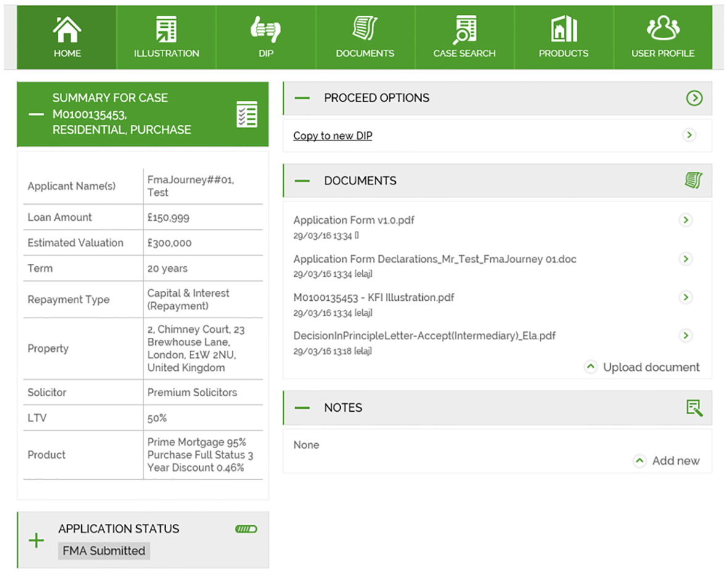Click the Copy to new DIP link
The image size is (728, 577).
tap(333, 136)
